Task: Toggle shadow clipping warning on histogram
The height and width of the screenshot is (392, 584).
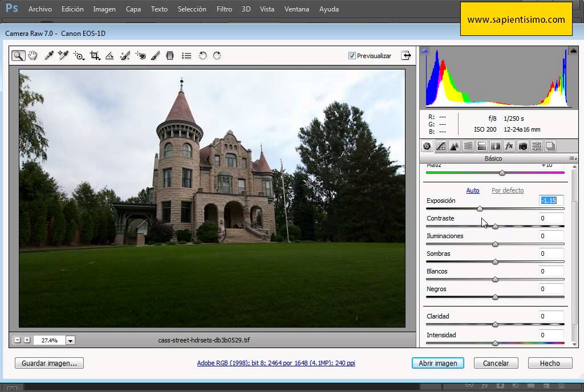Action: tap(424, 51)
